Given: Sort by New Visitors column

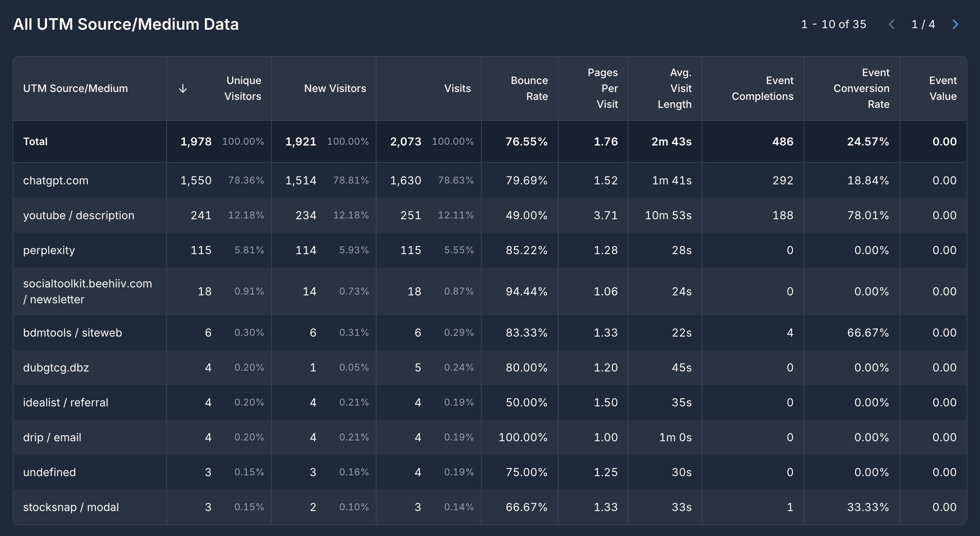Looking at the screenshot, I should point(335,88).
